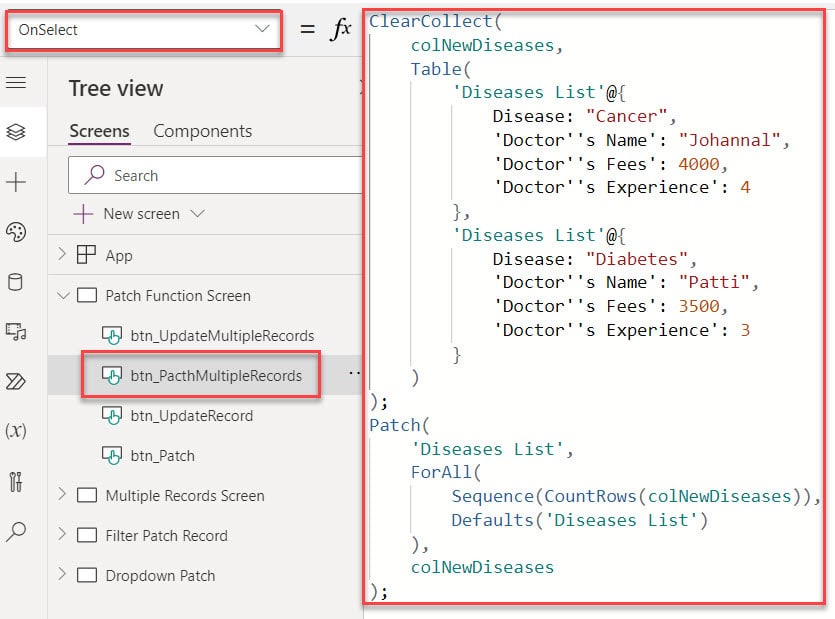Click the Search magnifier in left rail
The height and width of the screenshot is (619, 835).
(16, 531)
